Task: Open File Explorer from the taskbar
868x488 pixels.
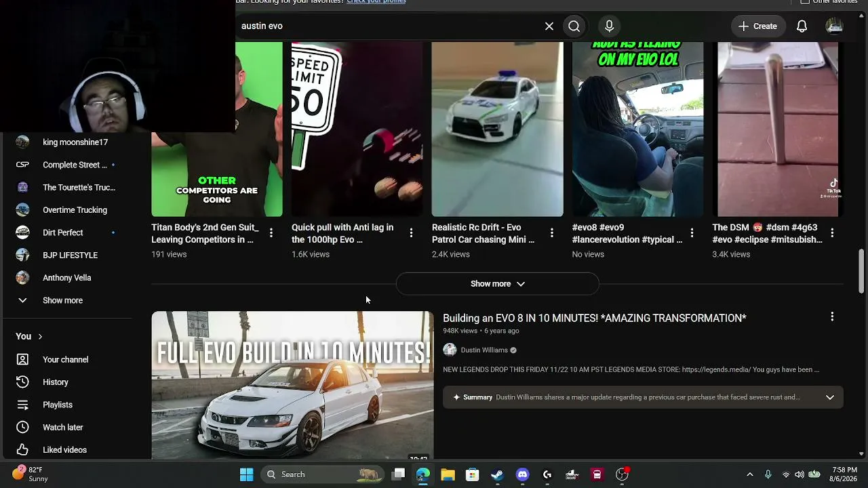Action: [448, 474]
